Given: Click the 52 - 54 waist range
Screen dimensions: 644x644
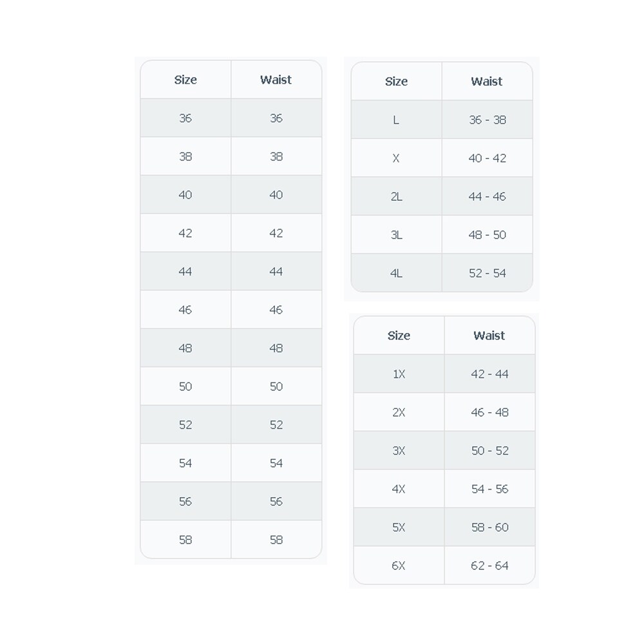Looking at the screenshot, I should pos(487,273).
